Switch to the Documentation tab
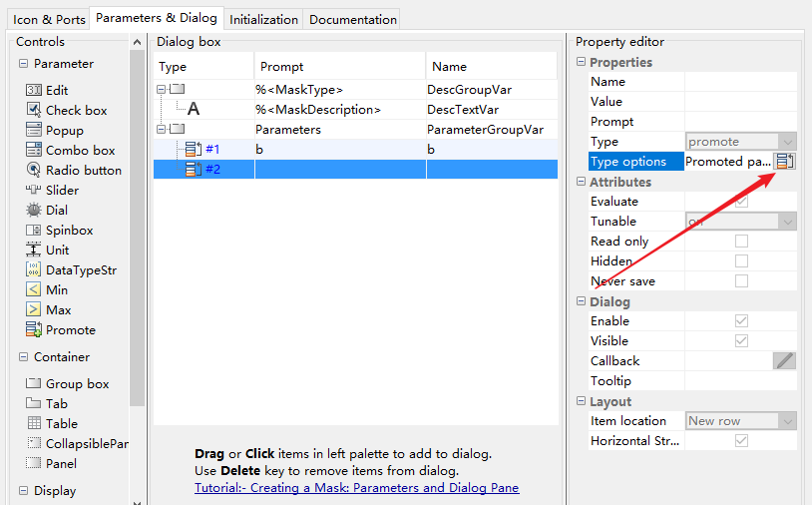812x505 pixels. (x=353, y=20)
